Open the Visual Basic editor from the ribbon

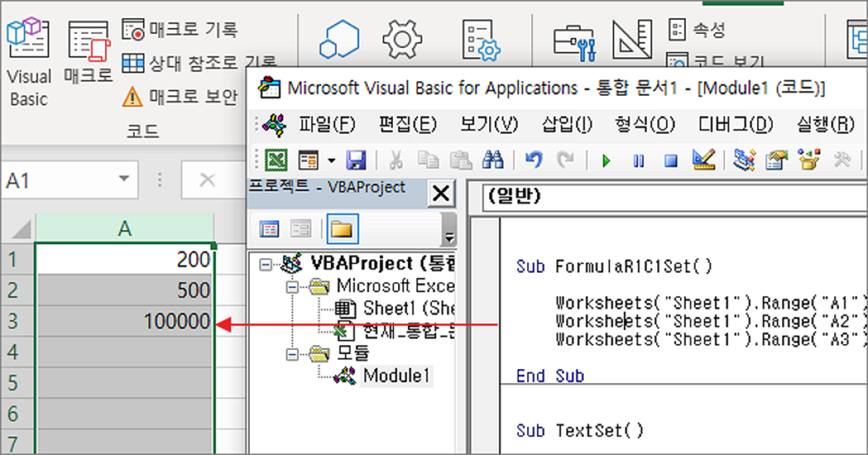[28, 63]
